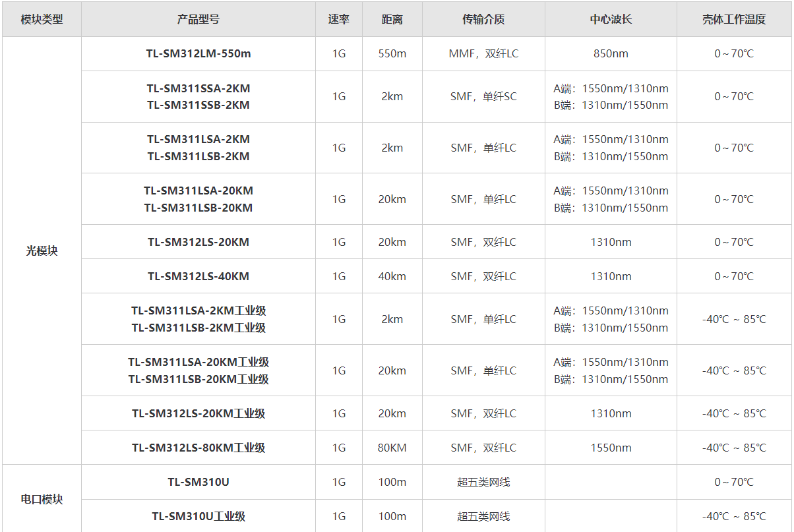
Task: Select the MMF，双纤LC medium cell
Action: click(483, 53)
